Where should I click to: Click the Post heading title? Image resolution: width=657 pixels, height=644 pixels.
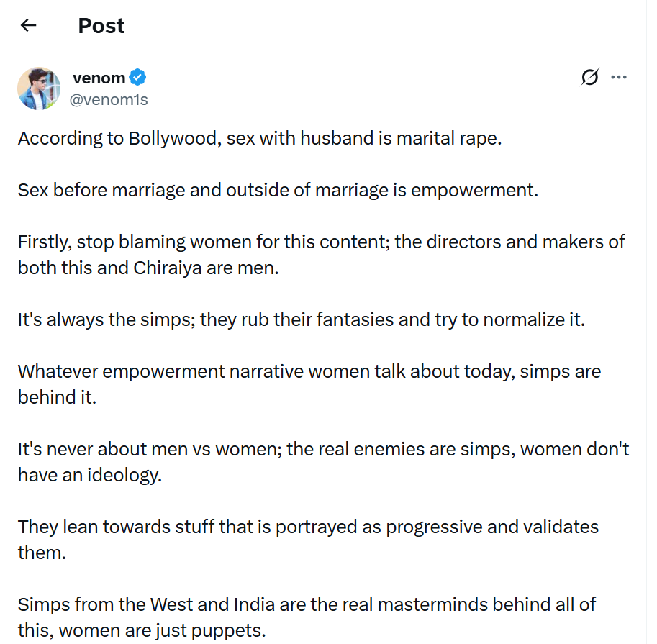(x=101, y=26)
